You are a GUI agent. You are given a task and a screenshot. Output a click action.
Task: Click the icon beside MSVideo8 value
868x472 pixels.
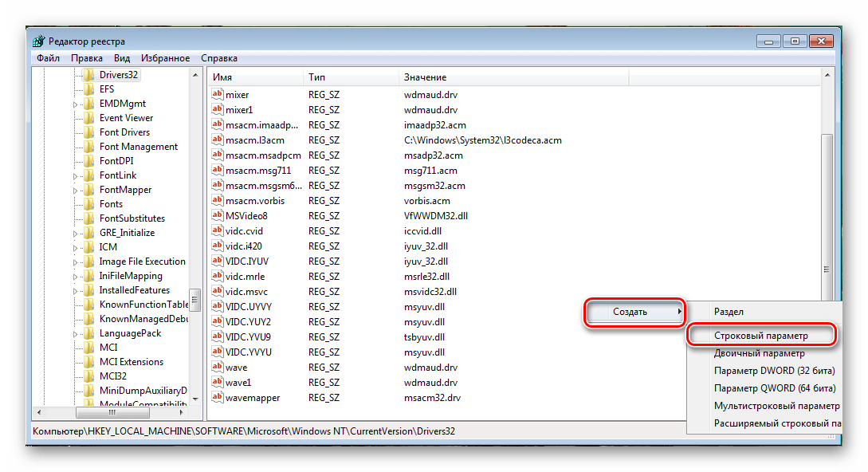coord(218,215)
